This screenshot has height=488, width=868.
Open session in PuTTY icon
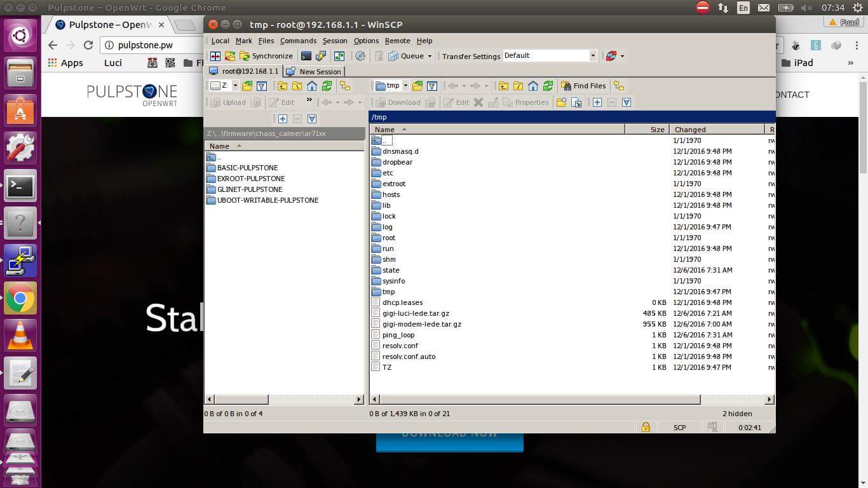pyautogui.click(x=321, y=56)
